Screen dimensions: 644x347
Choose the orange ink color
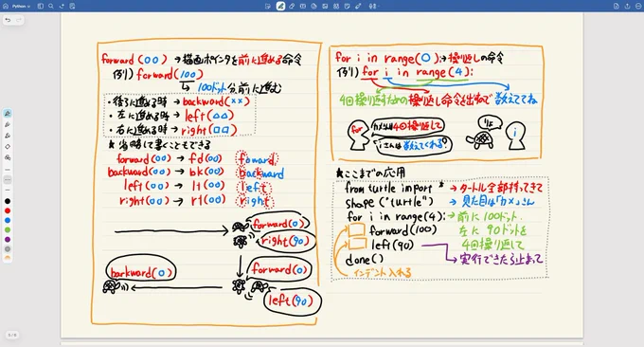(8, 258)
